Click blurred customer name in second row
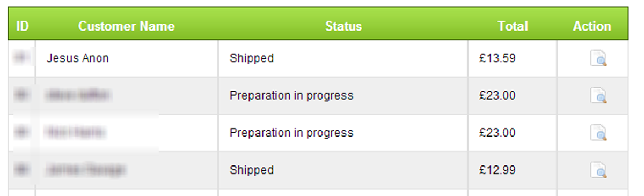Viewport: 644px width, 196px height. coord(78,96)
